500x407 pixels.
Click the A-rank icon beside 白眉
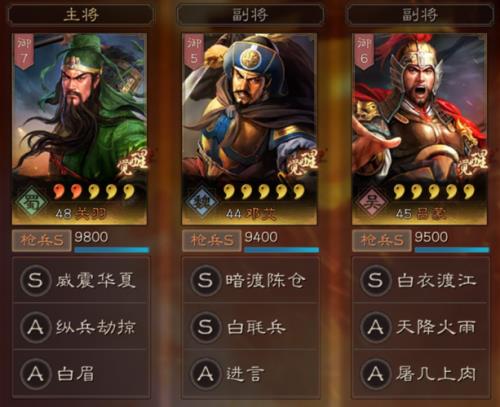tap(35, 374)
